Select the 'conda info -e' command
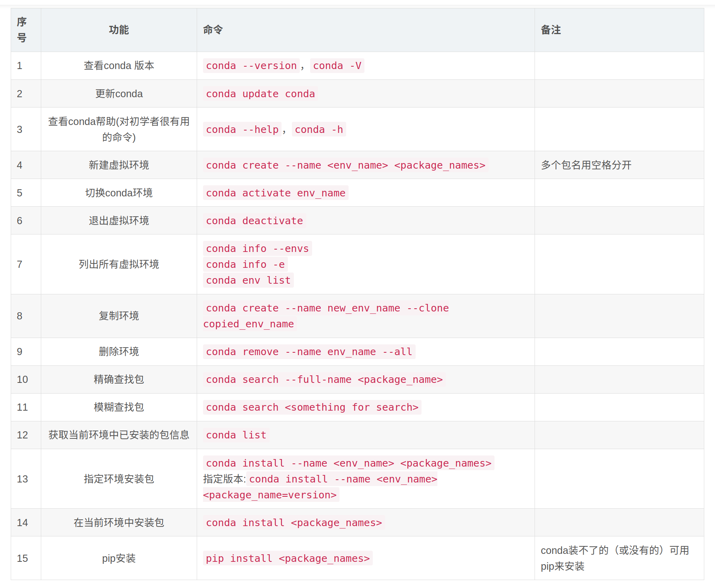Screen dimensions: 715x588 [245, 265]
